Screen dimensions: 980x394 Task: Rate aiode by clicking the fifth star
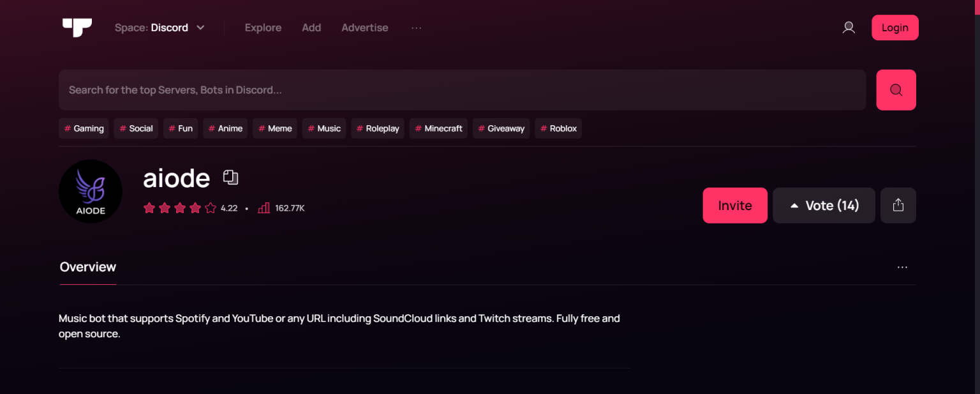[211, 208]
